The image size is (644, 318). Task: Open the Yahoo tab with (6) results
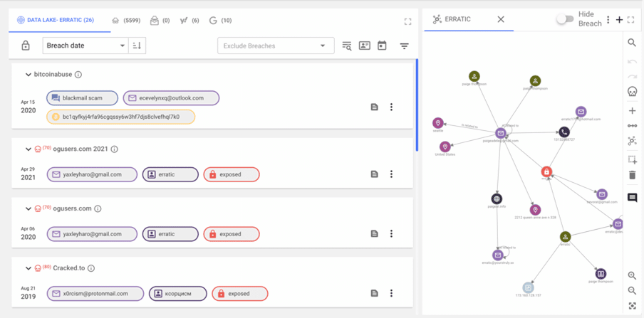pyautogui.click(x=189, y=21)
